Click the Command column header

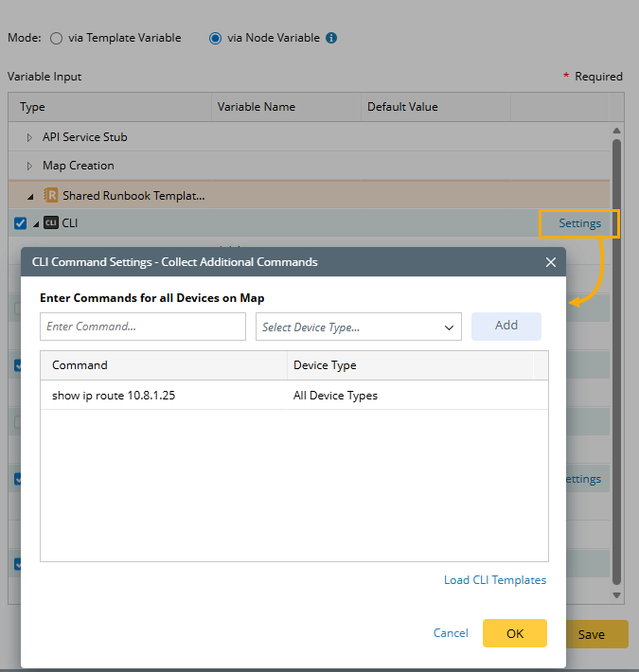[163, 365]
